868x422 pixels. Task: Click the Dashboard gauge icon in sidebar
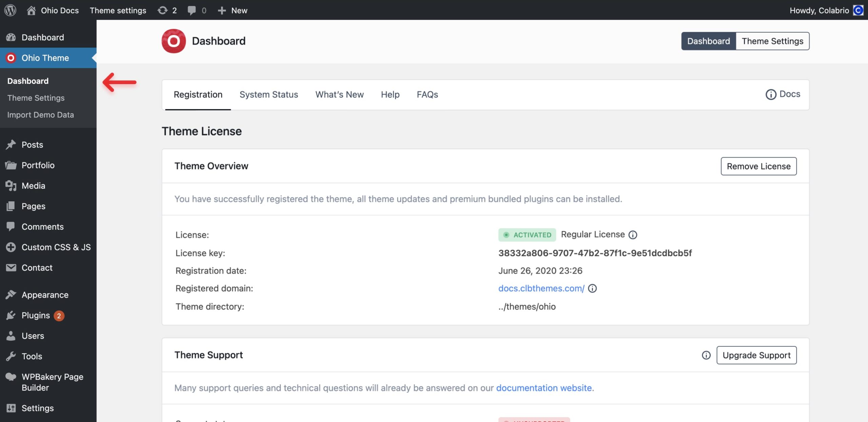(11, 37)
